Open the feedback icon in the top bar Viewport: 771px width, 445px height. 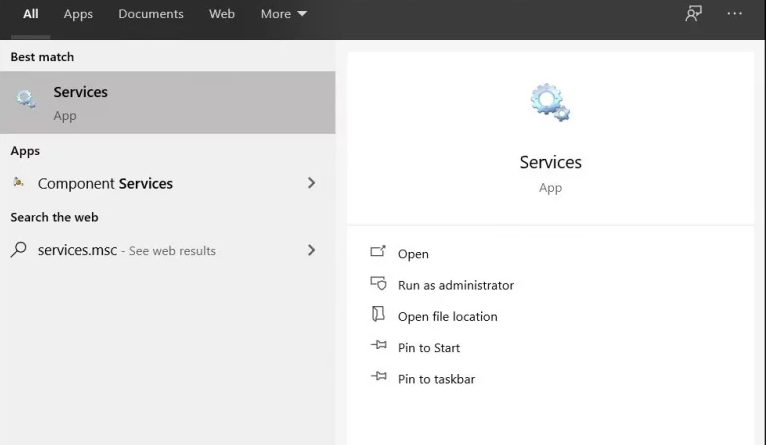[693, 14]
